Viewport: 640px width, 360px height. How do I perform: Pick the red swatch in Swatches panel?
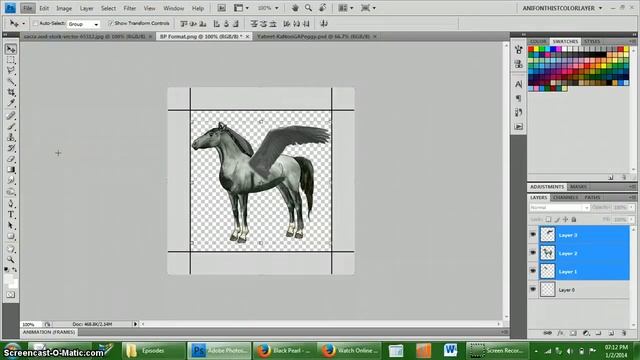click(x=531, y=49)
